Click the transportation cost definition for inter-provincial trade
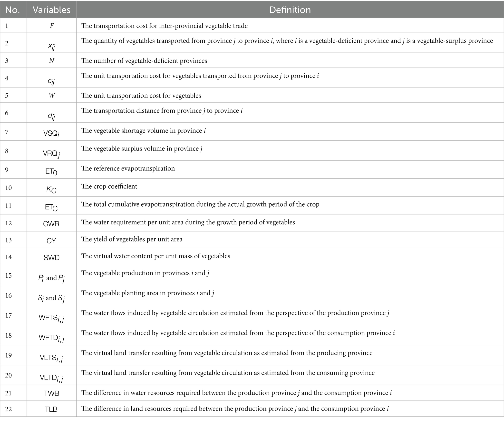The width and height of the screenshot is (504, 421). (165, 26)
